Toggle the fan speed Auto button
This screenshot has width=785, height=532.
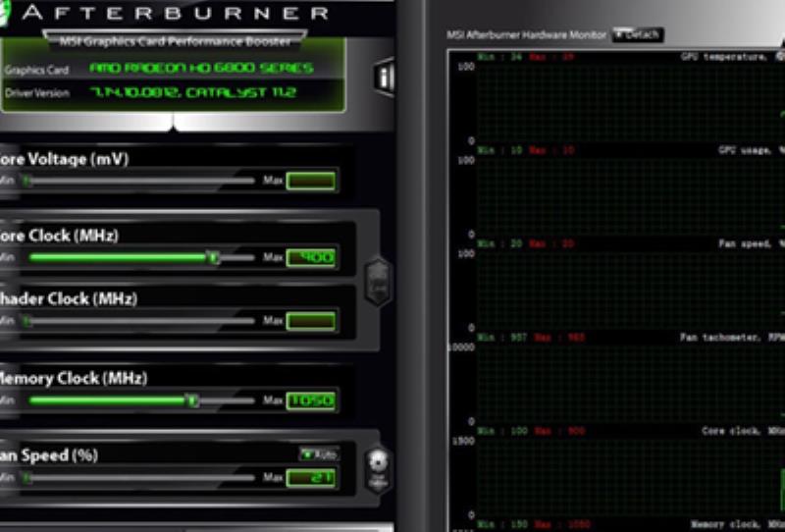click(320, 454)
